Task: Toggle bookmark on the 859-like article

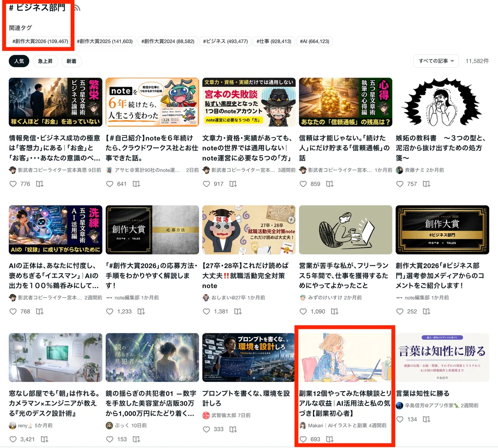Action: click(330, 184)
